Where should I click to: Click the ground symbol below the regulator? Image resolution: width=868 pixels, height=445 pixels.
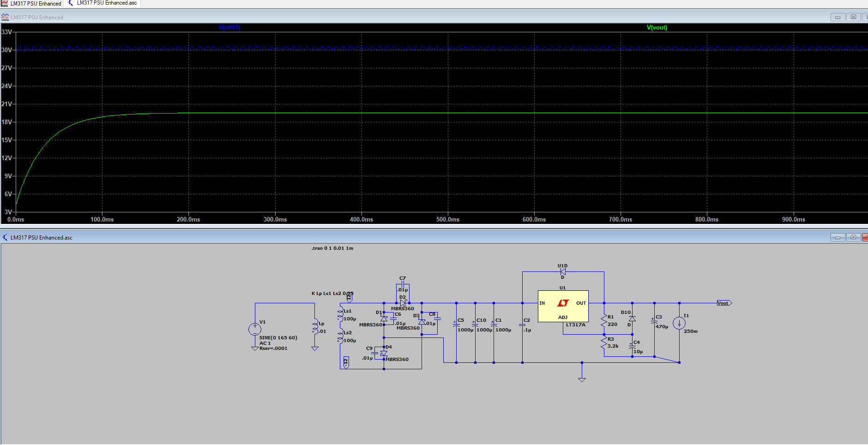click(x=582, y=379)
